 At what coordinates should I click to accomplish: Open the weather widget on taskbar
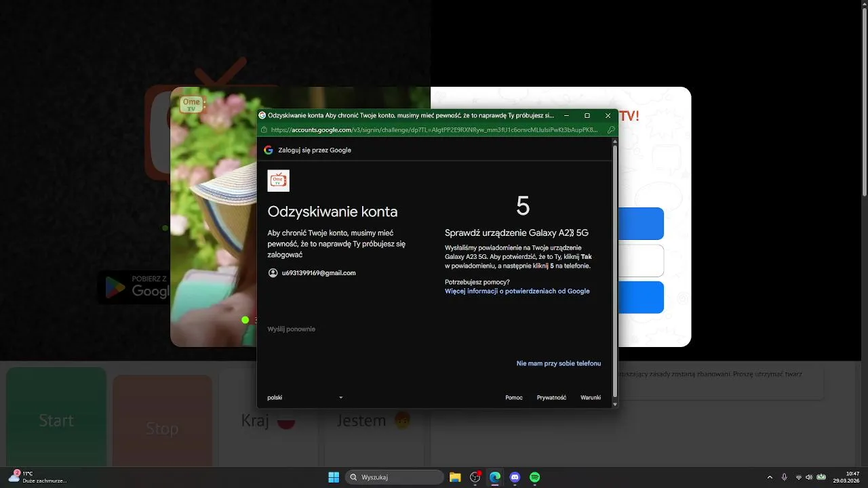(x=38, y=477)
